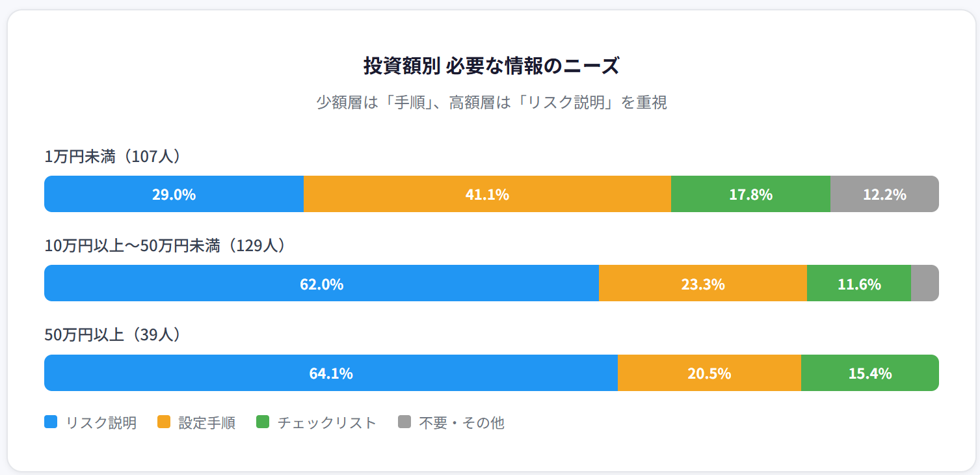
Task: Click the green チェックリスト legend swatch
Action: pyautogui.click(x=263, y=422)
